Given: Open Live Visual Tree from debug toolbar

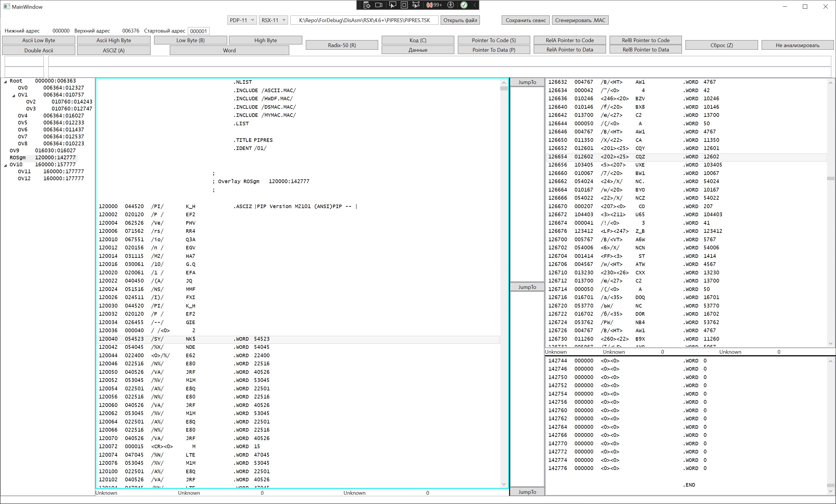Looking at the screenshot, I should coord(367,5).
